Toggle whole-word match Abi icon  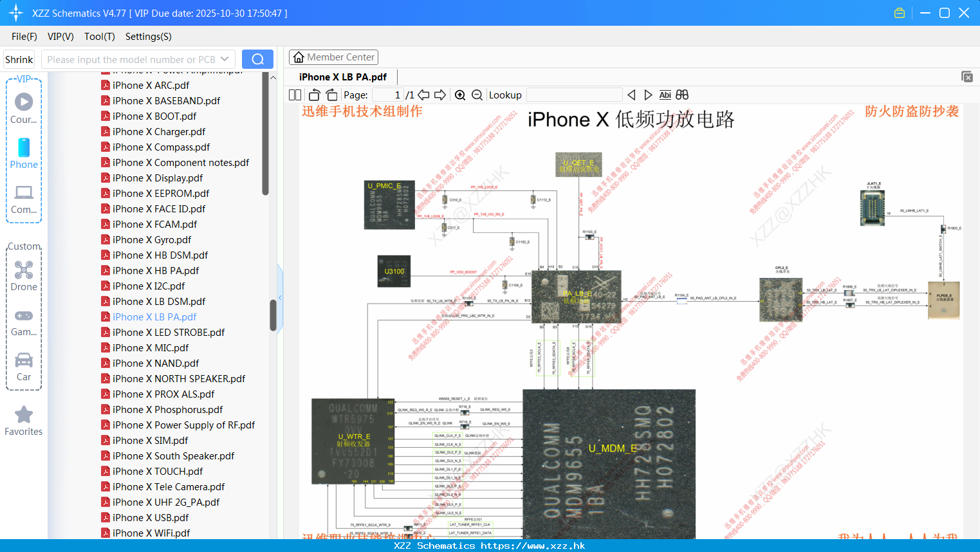point(665,95)
